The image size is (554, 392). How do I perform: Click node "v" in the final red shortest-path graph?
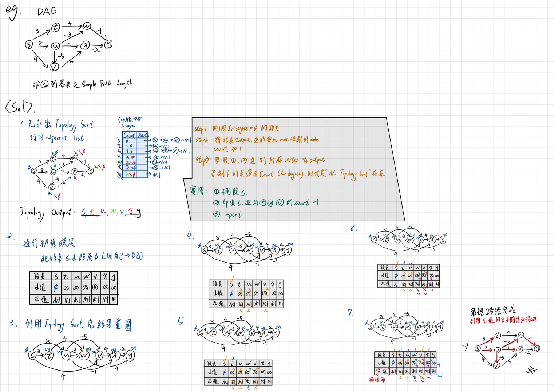[x=496, y=365]
